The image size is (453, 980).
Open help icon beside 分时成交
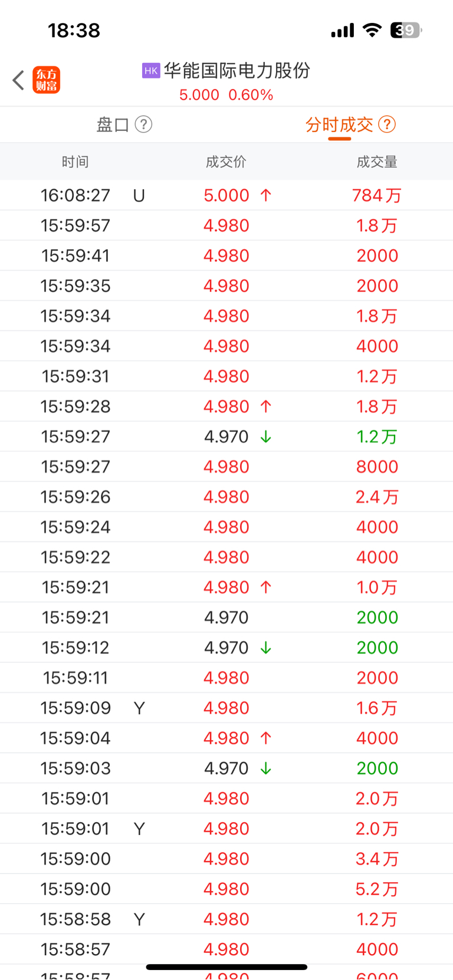coord(387,124)
